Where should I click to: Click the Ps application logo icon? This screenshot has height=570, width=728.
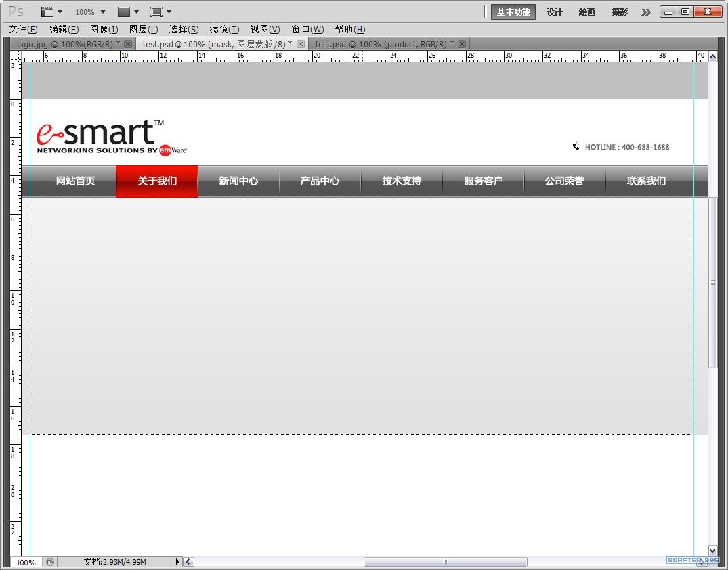(x=16, y=11)
